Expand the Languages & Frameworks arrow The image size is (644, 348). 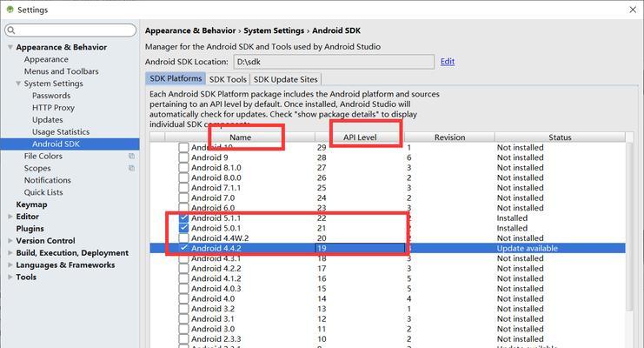pyautogui.click(x=10, y=264)
